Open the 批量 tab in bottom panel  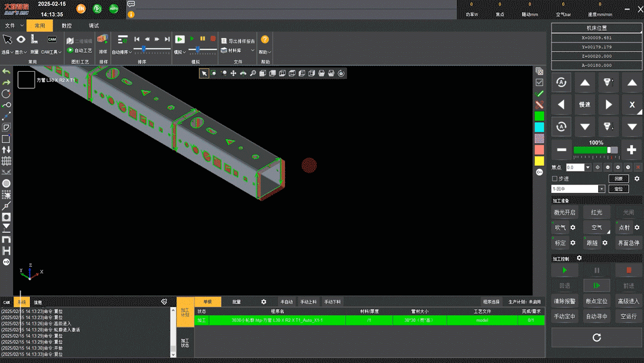(237, 302)
